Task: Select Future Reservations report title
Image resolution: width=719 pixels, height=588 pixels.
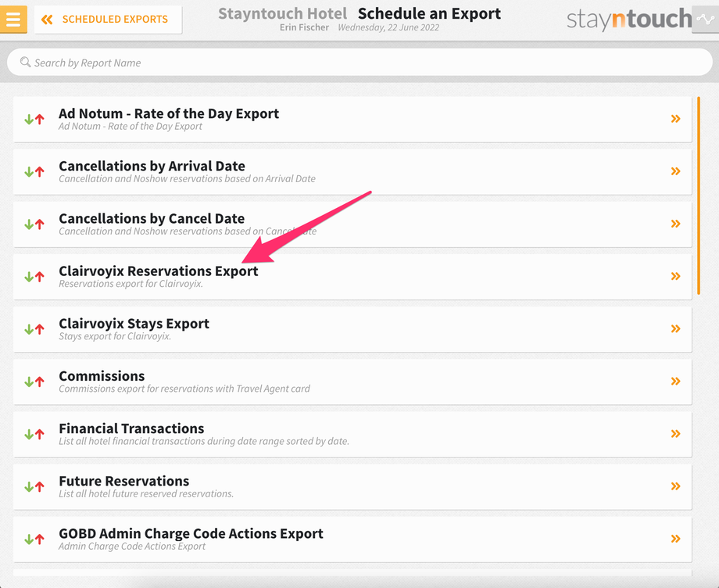Action: [x=123, y=481]
